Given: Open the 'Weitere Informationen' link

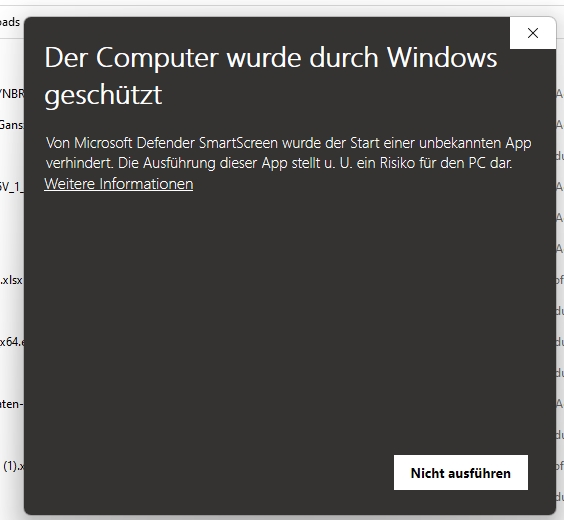Looking at the screenshot, I should click(x=119, y=184).
